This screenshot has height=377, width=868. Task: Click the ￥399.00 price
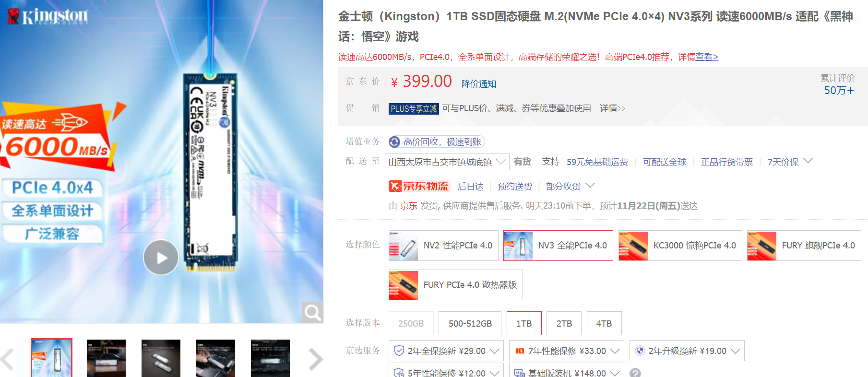[421, 82]
